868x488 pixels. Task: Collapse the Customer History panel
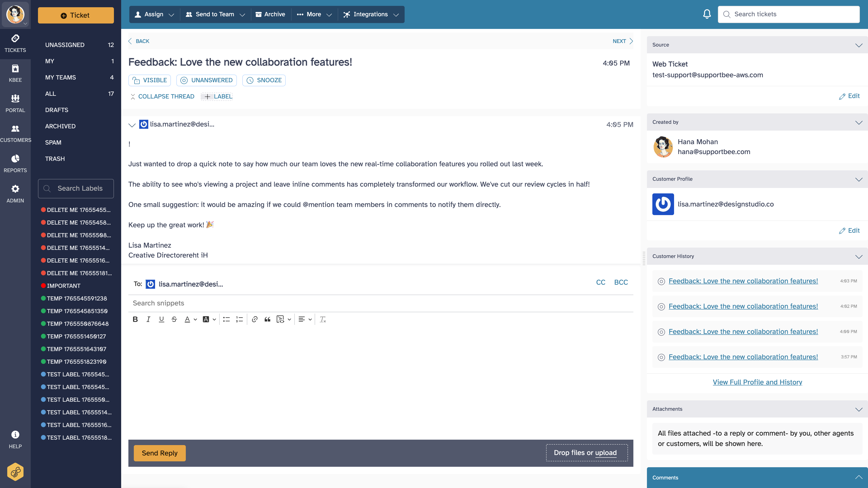(x=859, y=256)
